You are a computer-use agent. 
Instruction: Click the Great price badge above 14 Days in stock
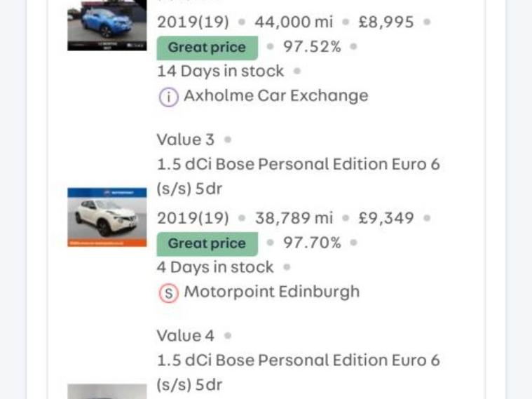(x=207, y=48)
